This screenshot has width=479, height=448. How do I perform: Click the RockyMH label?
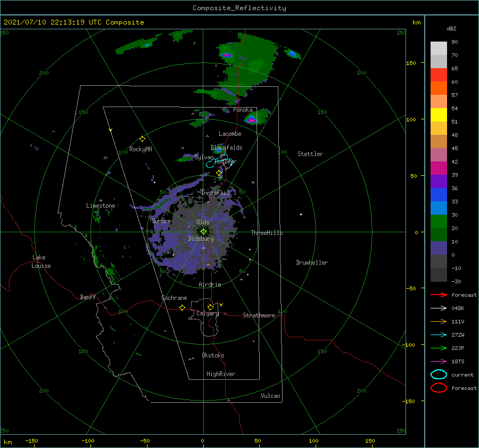tap(141, 149)
